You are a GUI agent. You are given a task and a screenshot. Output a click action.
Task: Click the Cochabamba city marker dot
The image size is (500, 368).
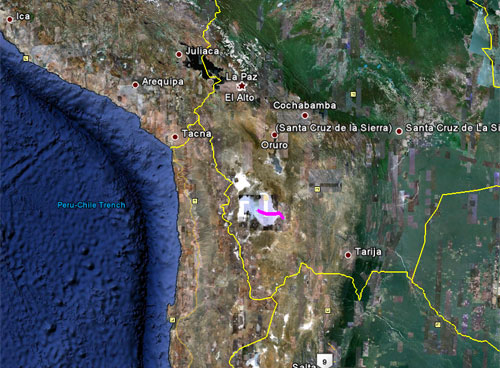305,115
